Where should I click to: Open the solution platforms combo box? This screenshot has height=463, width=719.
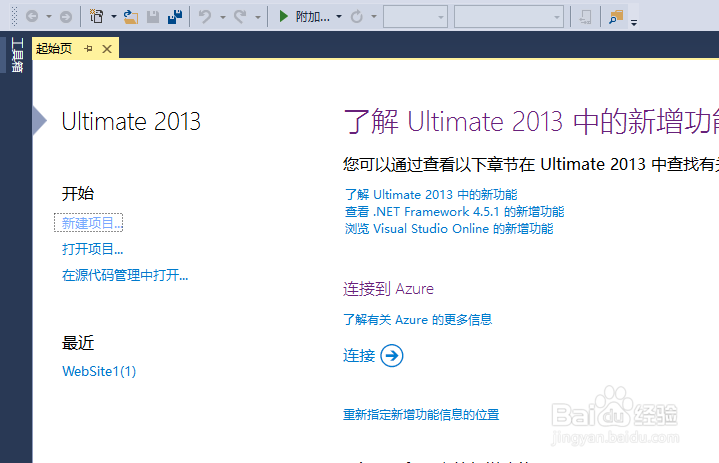[509, 17]
